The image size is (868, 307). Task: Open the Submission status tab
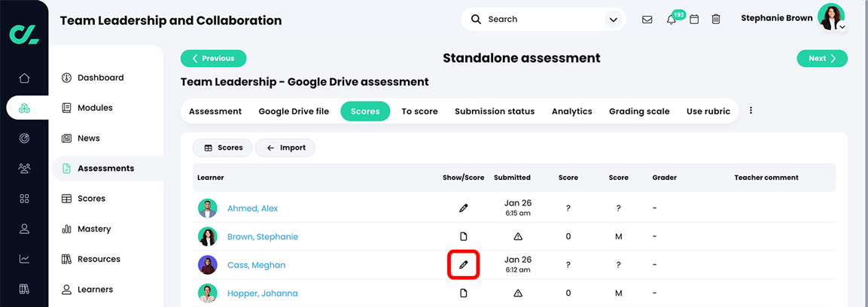click(x=495, y=111)
